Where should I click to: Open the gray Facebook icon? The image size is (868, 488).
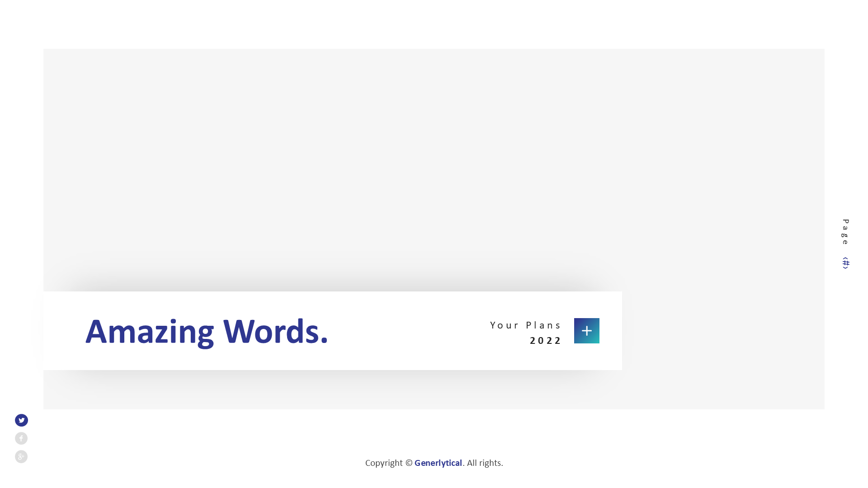point(21,438)
